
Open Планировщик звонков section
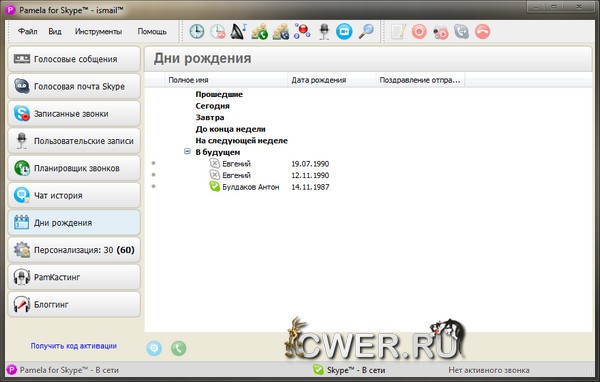[x=74, y=168]
